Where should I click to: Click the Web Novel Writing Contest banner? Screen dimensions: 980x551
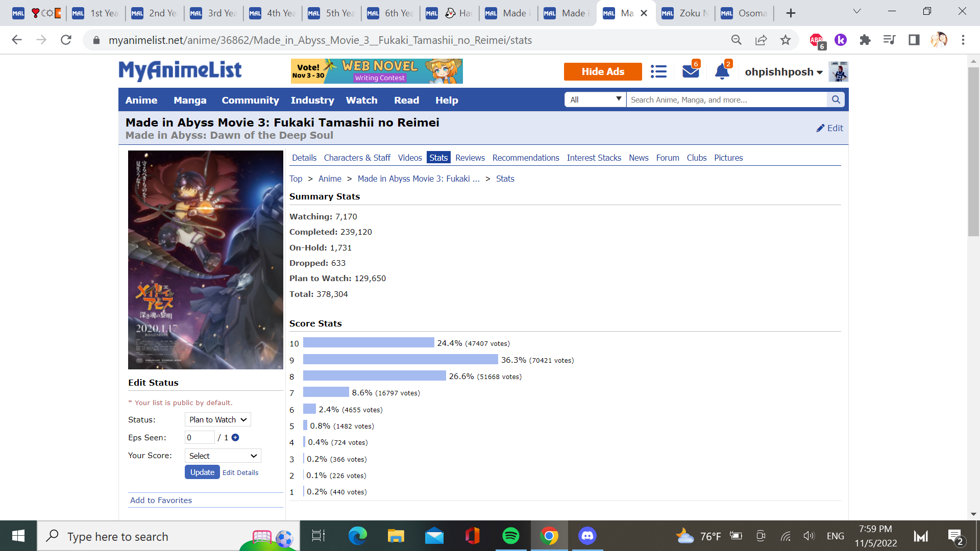tap(377, 71)
